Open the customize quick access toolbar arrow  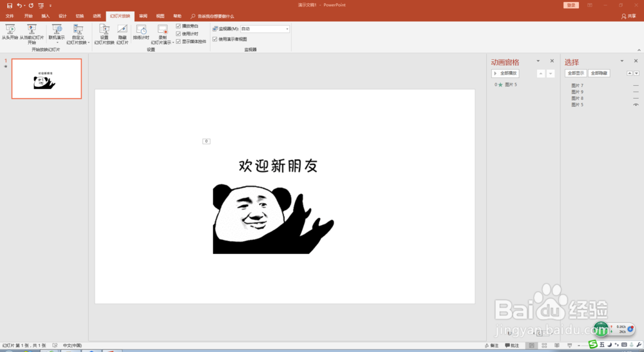point(50,6)
